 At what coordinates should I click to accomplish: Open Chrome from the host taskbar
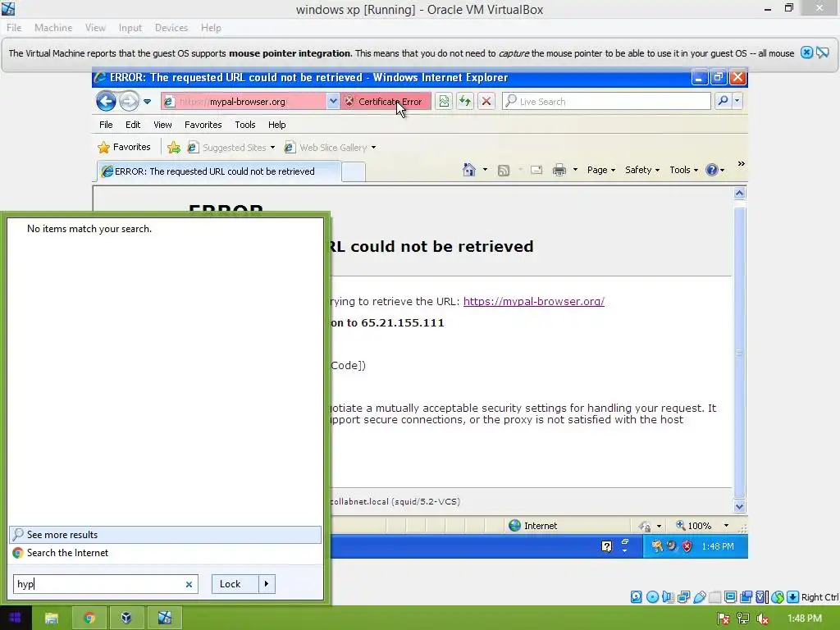coord(89,618)
